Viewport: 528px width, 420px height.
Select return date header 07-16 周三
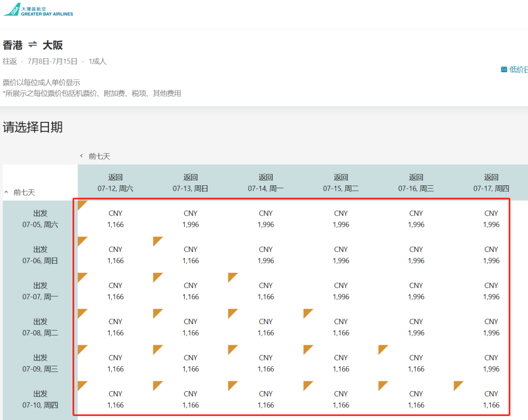[x=416, y=182]
